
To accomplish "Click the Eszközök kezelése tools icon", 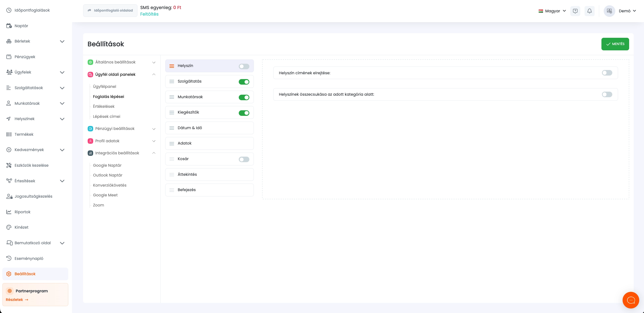I will click(x=9, y=165).
